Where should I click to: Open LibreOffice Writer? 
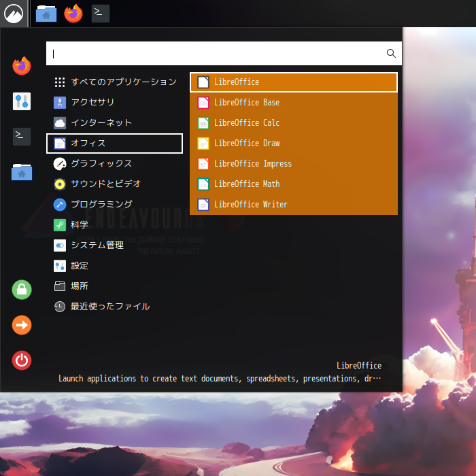(x=294, y=204)
